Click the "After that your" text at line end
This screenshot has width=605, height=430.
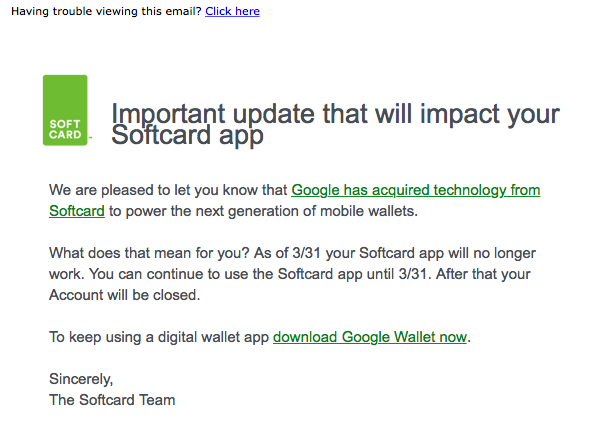(x=490, y=274)
